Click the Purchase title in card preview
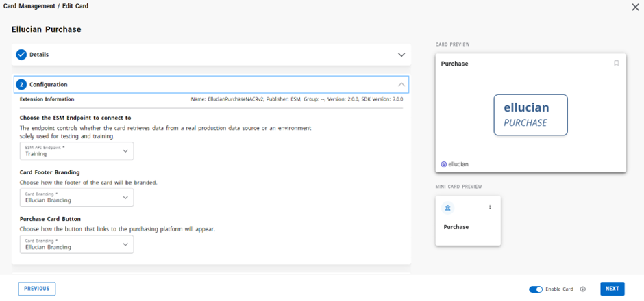This screenshot has width=644, height=301. click(x=455, y=64)
